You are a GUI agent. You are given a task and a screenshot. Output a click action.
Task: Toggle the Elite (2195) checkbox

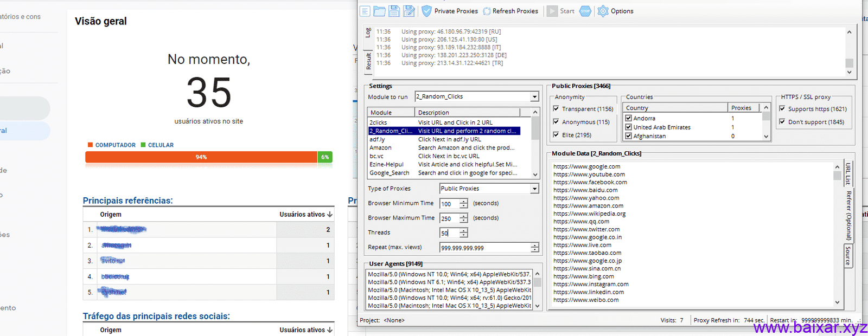(556, 134)
